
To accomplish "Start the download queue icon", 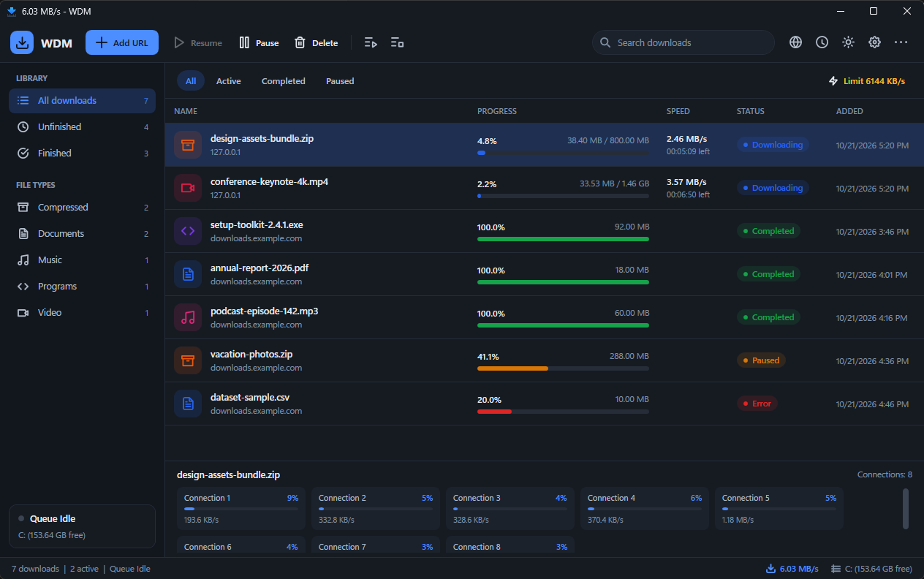I will pos(371,43).
